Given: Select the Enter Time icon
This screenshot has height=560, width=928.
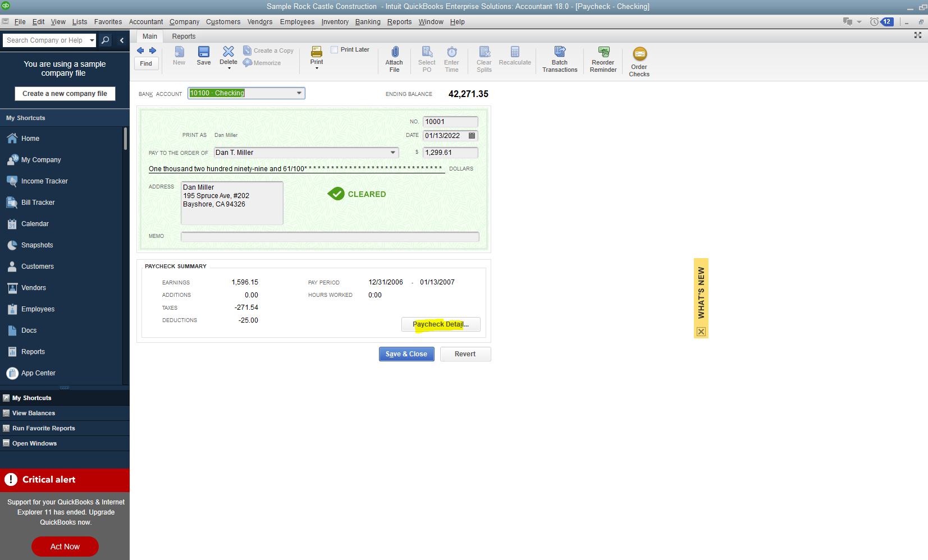Looking at the screenshot, I should pos(451,59).
